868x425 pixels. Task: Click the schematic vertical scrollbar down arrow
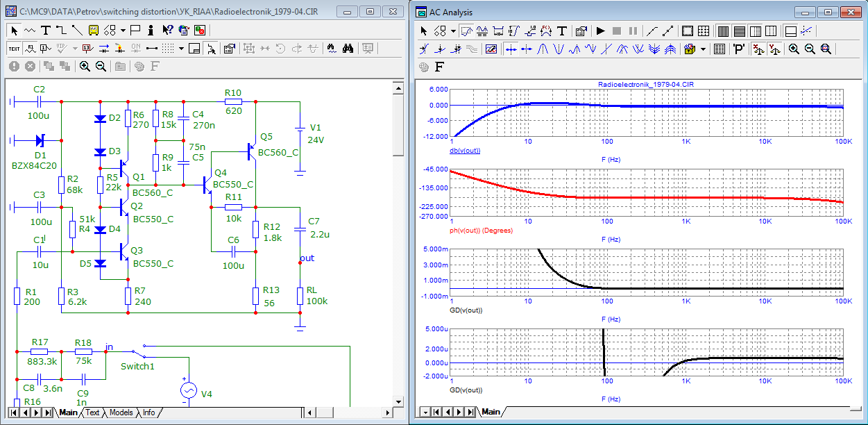tap(398, 402)
